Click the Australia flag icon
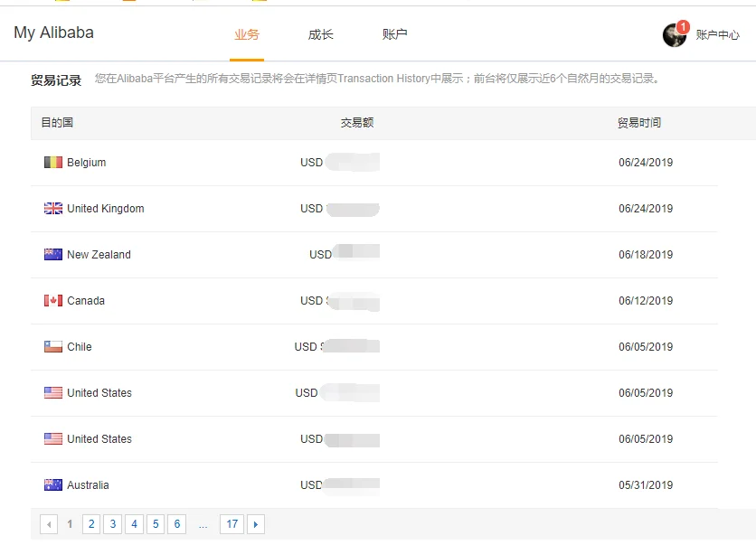This screenshot has width=756, height=545. tap(53, 484)
